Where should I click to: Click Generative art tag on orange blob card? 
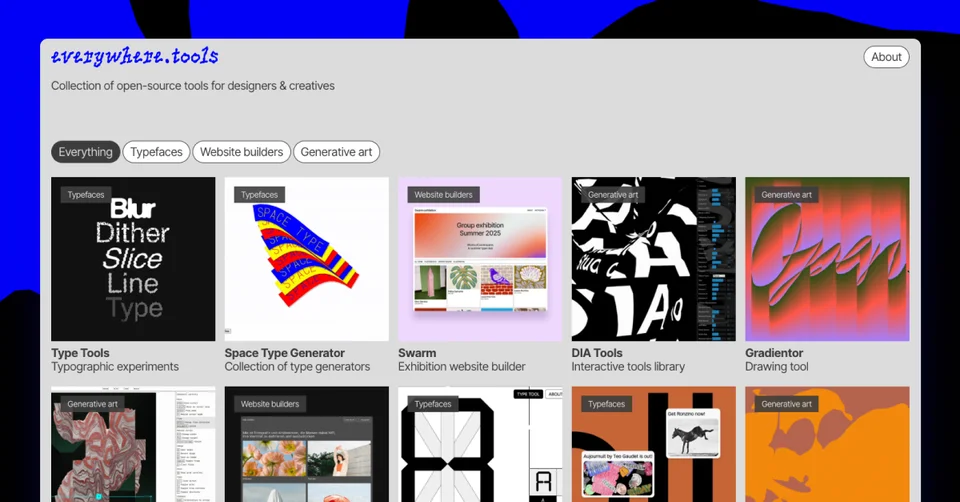(x=786, y=404)
